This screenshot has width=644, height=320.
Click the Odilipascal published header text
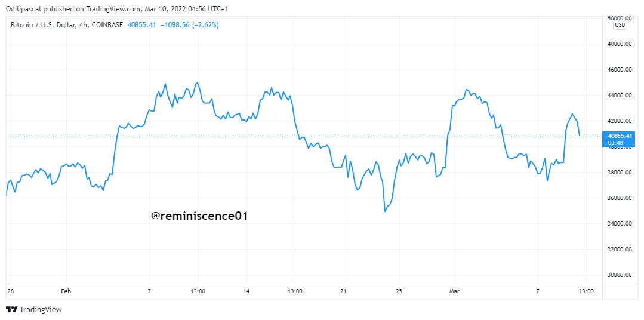tap(117, 9)
